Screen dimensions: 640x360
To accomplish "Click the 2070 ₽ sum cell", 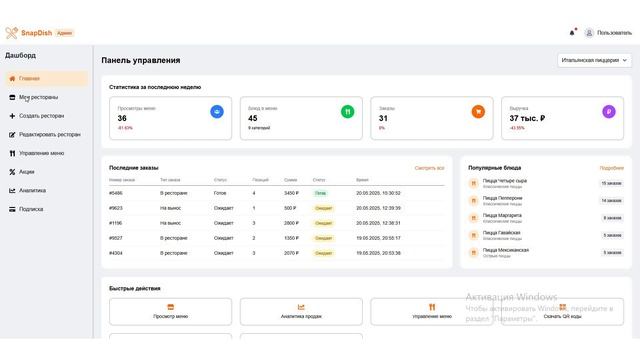I will pos(291,253).
